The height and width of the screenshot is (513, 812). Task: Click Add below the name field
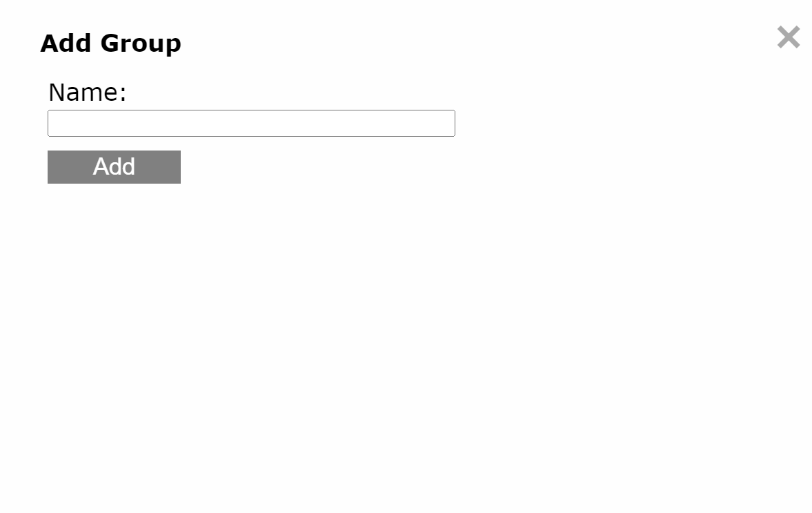coord(114,167)
